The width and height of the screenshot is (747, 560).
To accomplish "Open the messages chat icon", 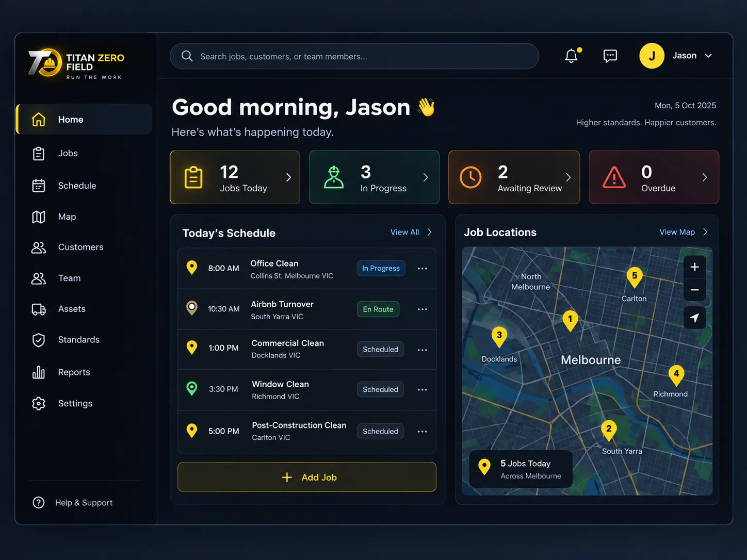I will [x=610, y=56].
